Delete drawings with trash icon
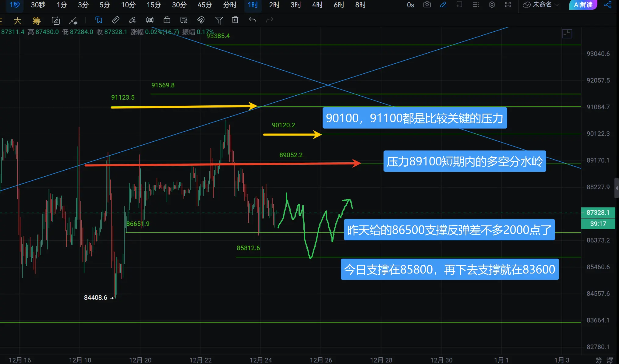 pos(235,20)
